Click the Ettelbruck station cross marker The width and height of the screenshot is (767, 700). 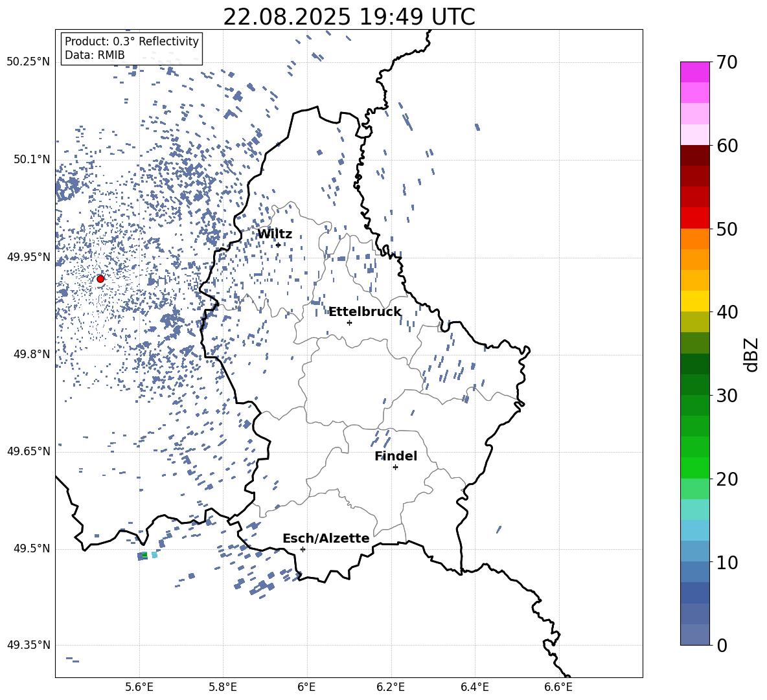(349, 322)
